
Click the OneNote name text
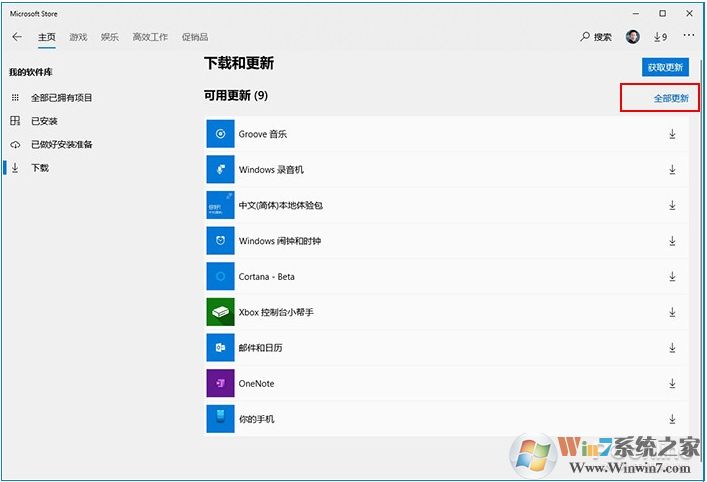[x=257, y=384]
